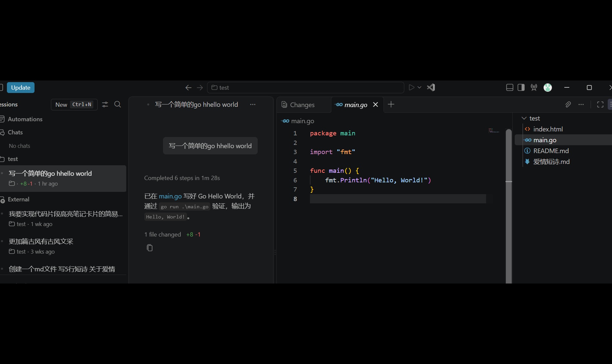Screen dimensions: 612x364
Task: Open the user avatar profile
Action: coord(548,87)
